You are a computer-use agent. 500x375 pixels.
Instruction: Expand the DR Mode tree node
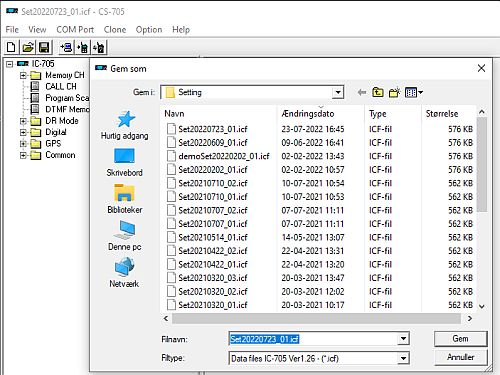pyautogui.click(x=23, y=121)
